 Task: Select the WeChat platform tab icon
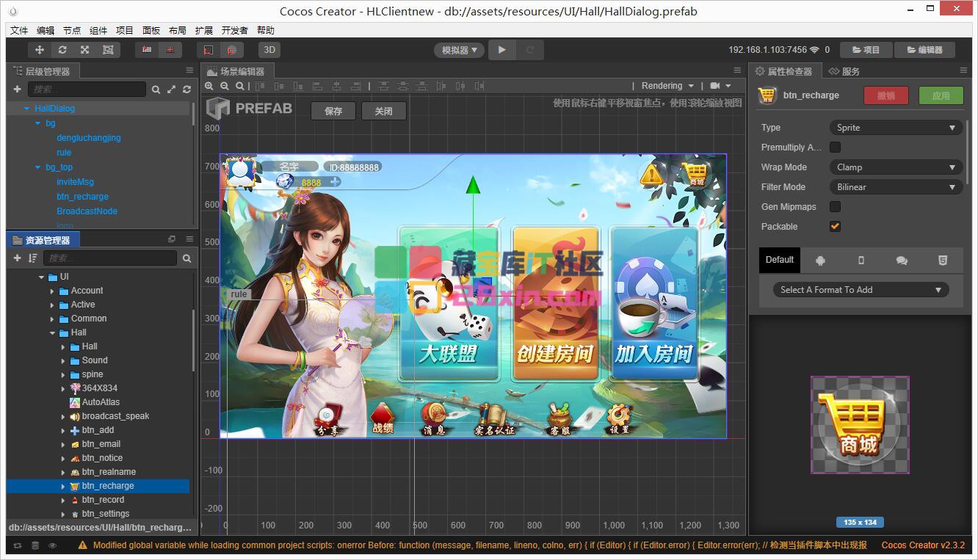coord(902,261)
